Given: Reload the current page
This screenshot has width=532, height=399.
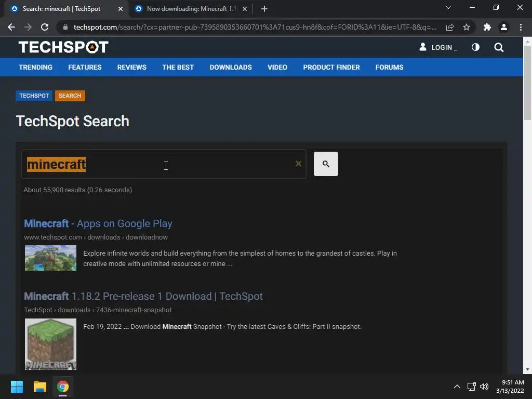Looking at the screenshot, I should tap(45, 27).
